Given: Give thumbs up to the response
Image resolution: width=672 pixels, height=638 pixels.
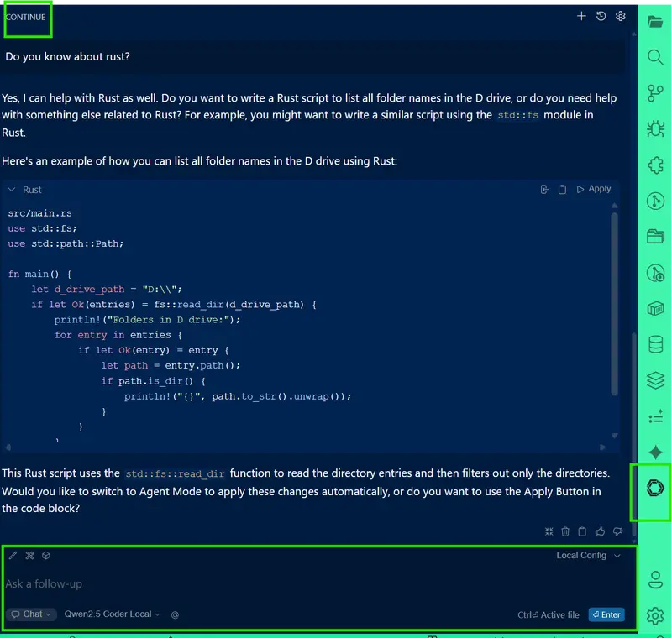Looking at the screenshot, I should 600,531.
